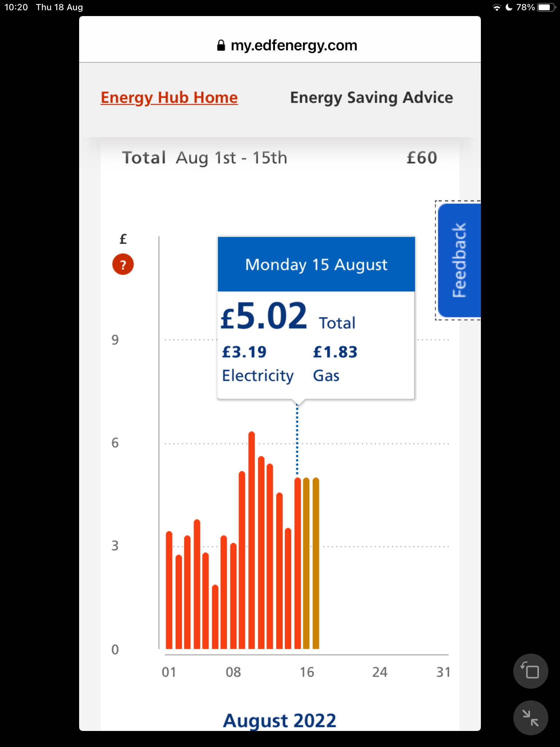The image size is (560, 747).
Task: Tap the red question mark help icon
Action: point(123,264)
